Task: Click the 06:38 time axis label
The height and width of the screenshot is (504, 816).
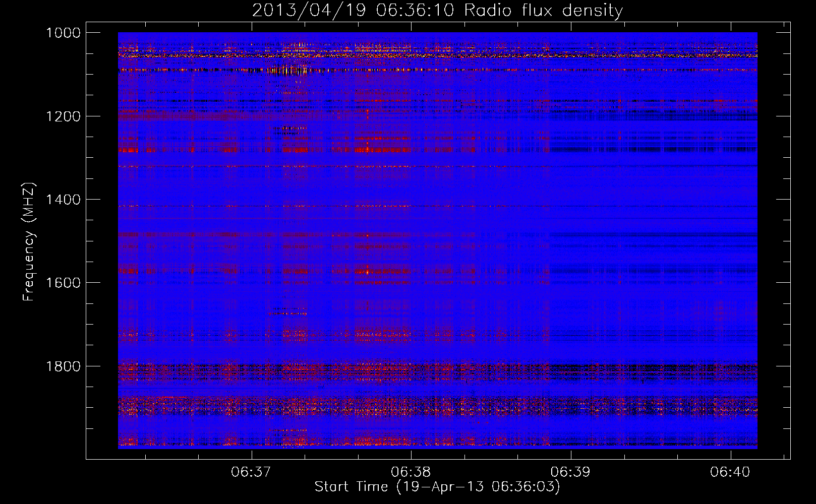Action: click(x=411, y=472)
